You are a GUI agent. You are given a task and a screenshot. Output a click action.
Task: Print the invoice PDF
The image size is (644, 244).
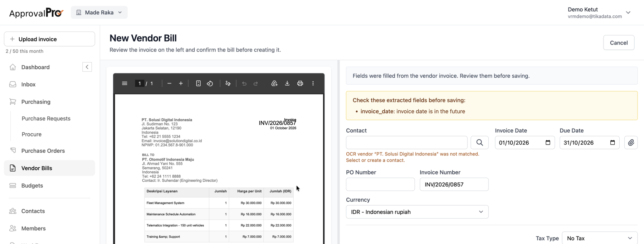click(x=300, y=83)
